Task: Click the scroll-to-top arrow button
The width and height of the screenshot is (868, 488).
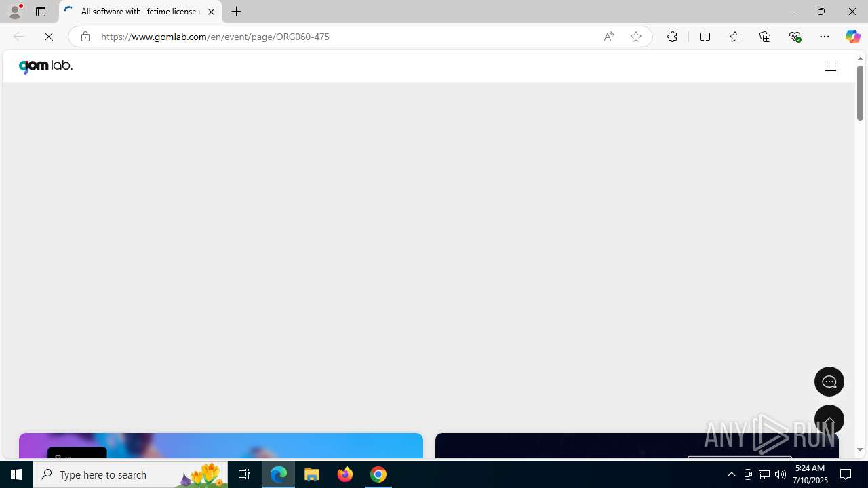Action: [829, 420]
